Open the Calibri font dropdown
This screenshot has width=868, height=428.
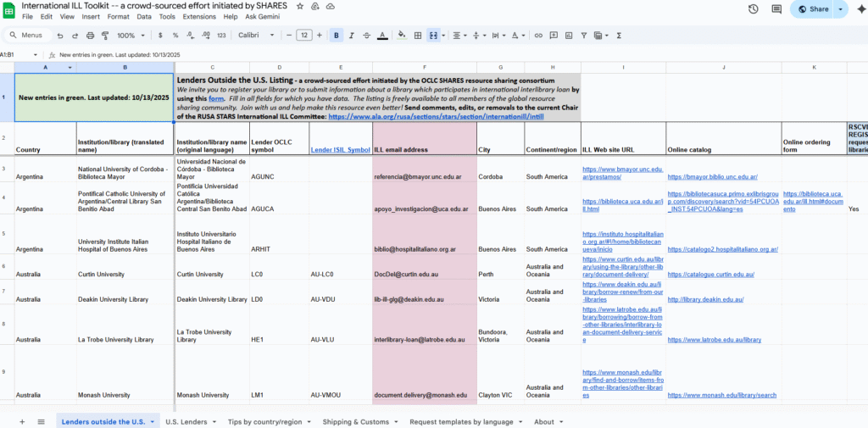pyautogui.click(x=255, y=36)
